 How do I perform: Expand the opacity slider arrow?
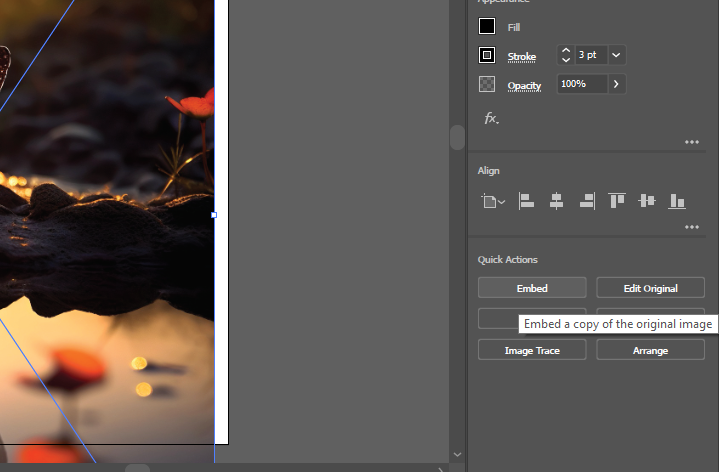point(616,84)
